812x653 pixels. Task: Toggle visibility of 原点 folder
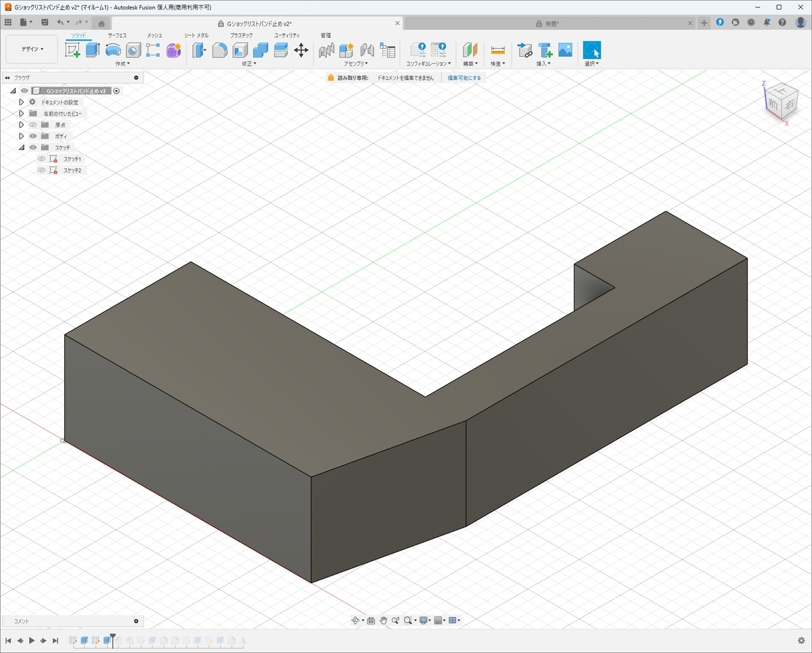pyautogui.click(x=33, y=125)
